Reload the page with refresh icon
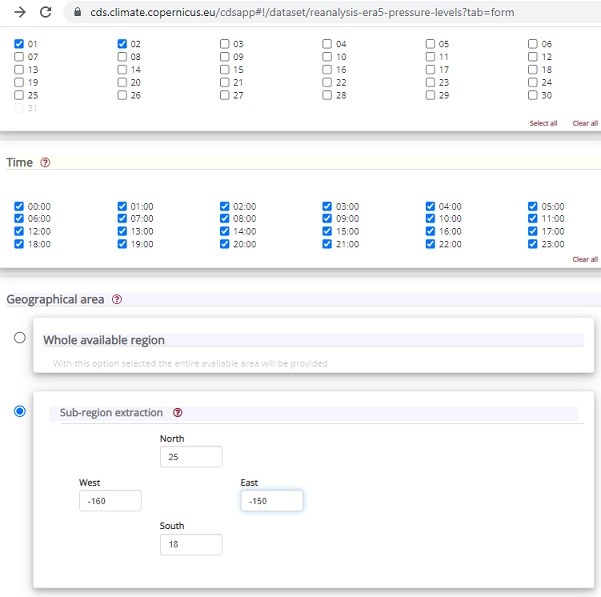Screen dimensions: 601x597 [46, 12]
